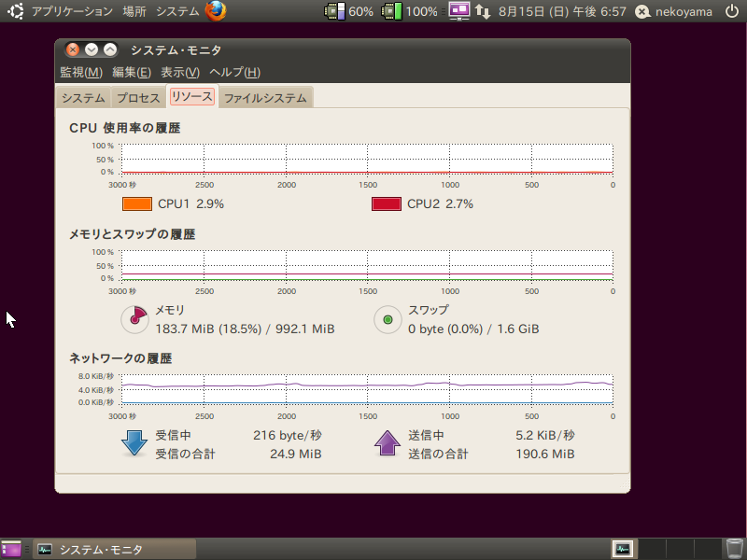Screen dimensions: 747x560
Task: Select the リソース tab
Action: pos(192,97)
